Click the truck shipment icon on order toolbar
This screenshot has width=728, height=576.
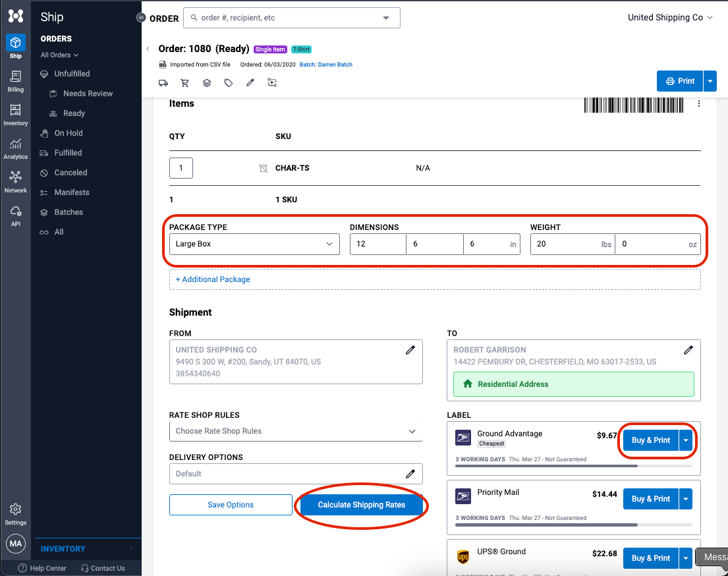(x=163, y=82)
